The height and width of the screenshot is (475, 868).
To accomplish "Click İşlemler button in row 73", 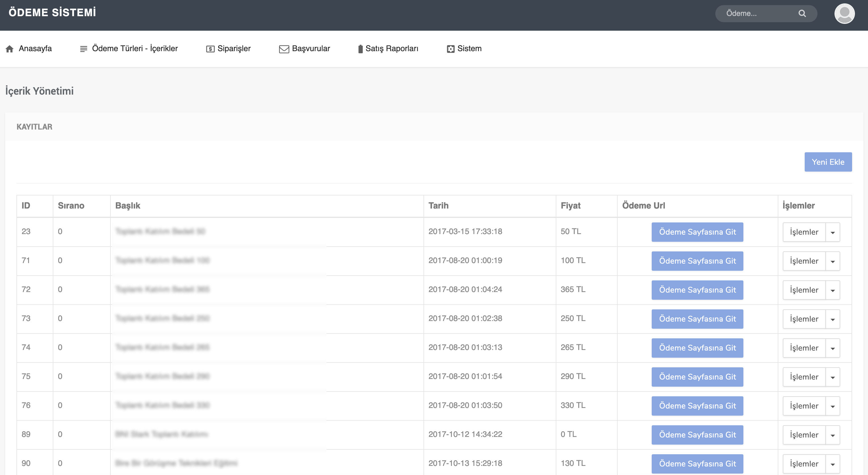I will (804, 319).
